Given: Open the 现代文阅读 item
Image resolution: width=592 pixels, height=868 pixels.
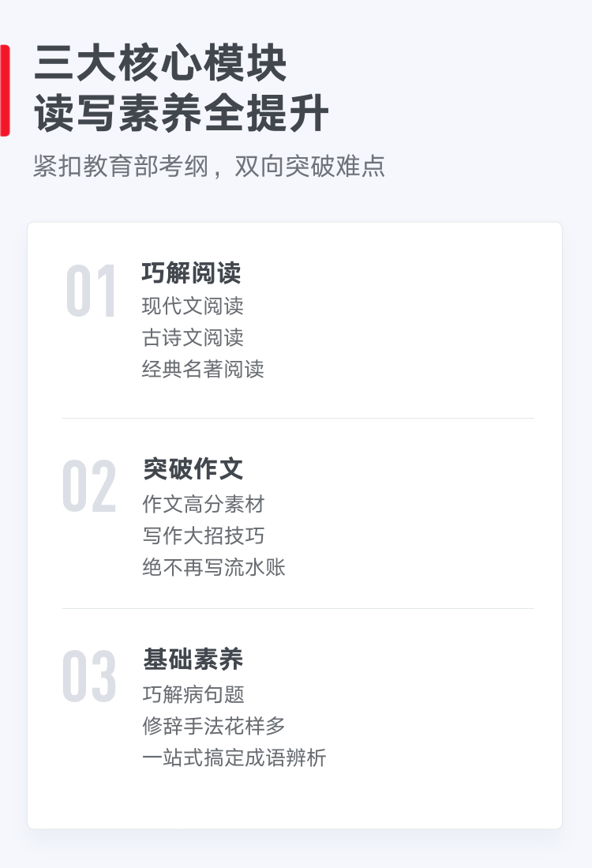Looking at the screenshot, I should [193, 306].
